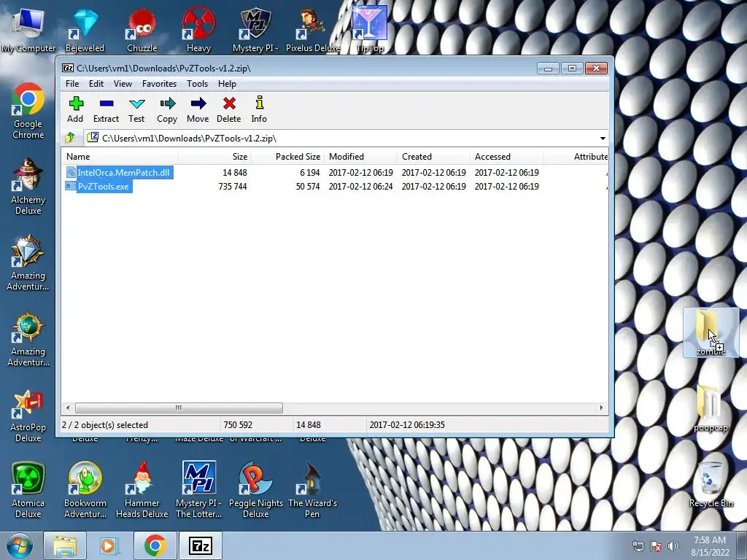Viewport: 747px width, 560px height.
Task: Select the TipTop desktop shortcut
Action: (370, 30)
